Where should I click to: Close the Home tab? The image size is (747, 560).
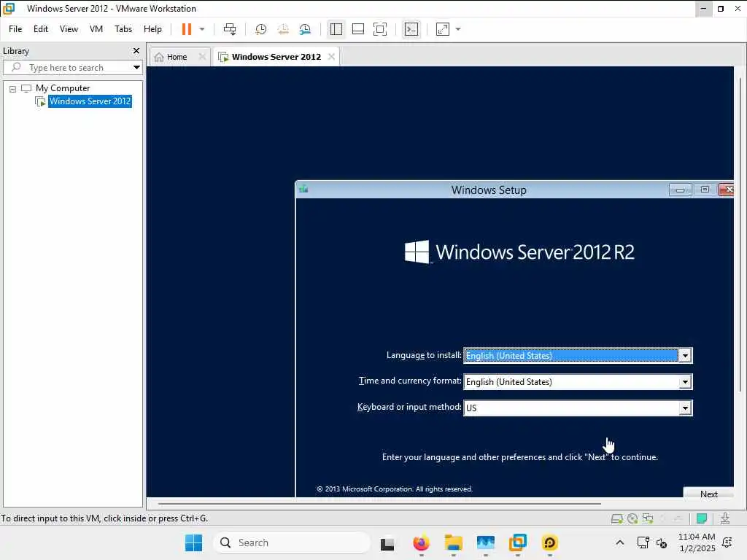(x=202, y=57)
